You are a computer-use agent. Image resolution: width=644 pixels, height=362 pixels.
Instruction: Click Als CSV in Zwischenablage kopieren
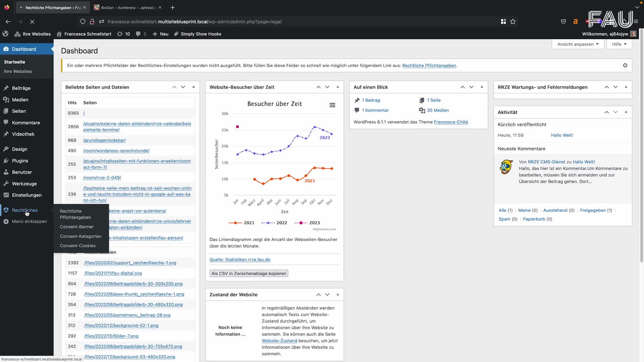tap(249, 274)
